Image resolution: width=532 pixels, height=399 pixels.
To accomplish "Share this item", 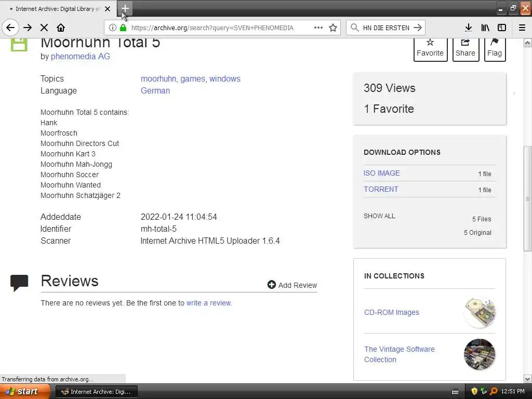I will 465,49.
